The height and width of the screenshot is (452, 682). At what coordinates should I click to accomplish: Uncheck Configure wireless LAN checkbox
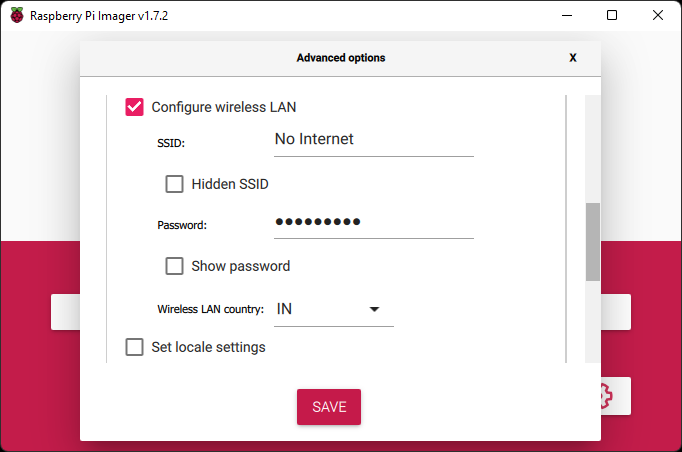134,107
